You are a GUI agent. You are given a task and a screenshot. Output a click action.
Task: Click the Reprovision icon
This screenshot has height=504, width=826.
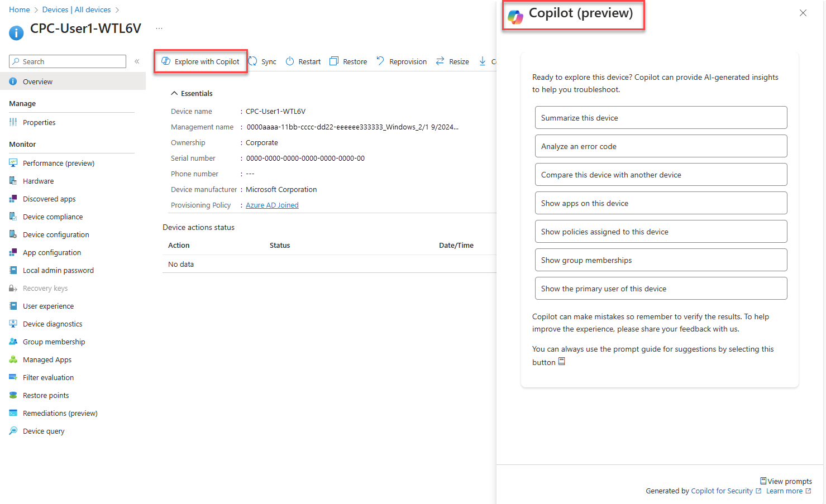coord(380,61)
